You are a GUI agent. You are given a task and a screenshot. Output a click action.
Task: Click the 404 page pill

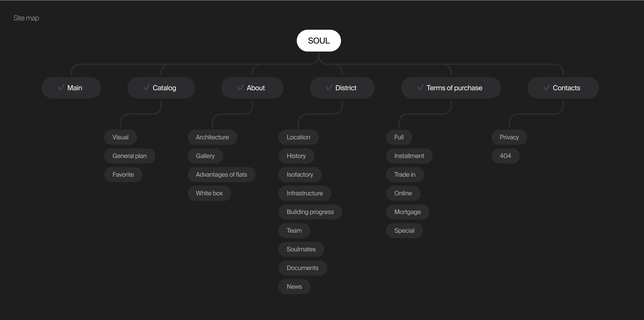click(x=505, y=156)
